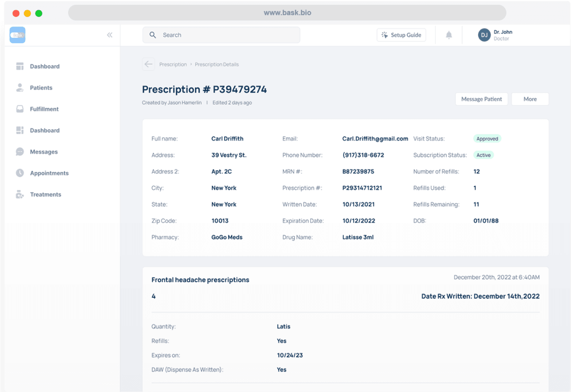
Task: Open the notifications bell
Action: pos(449,35)
